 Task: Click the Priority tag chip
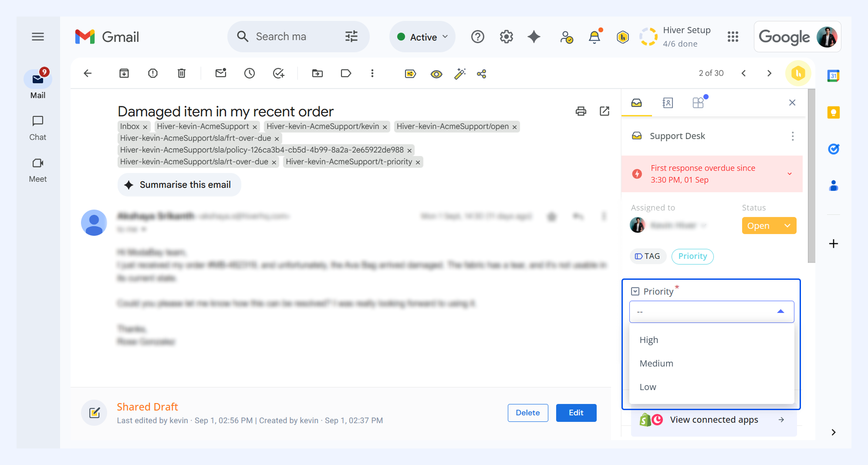692,256
